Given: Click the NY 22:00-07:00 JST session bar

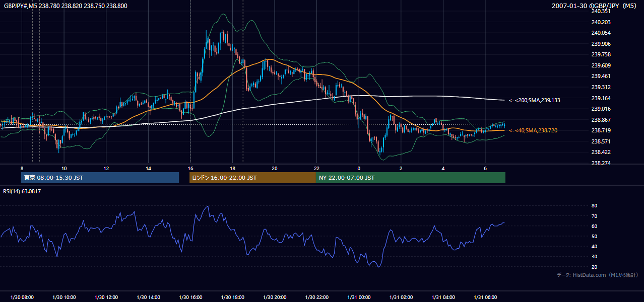Looking at the screenshot, I should [411, 178].
